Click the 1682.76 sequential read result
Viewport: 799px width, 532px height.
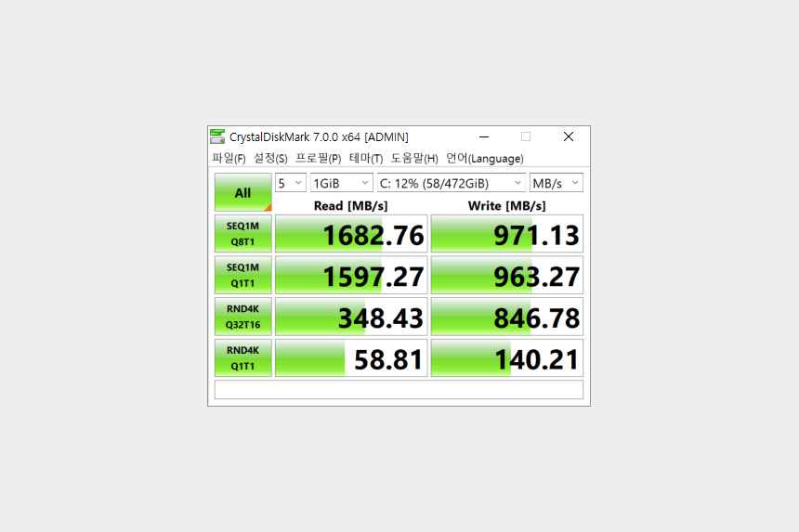(351, 234)
